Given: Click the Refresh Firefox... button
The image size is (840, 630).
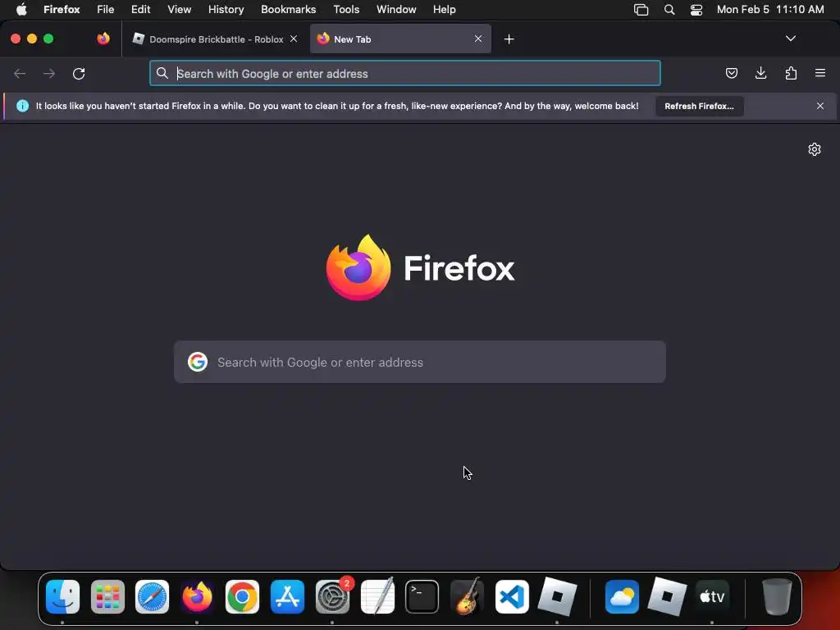Looking at the screenshot, I should tap(699, 106).
